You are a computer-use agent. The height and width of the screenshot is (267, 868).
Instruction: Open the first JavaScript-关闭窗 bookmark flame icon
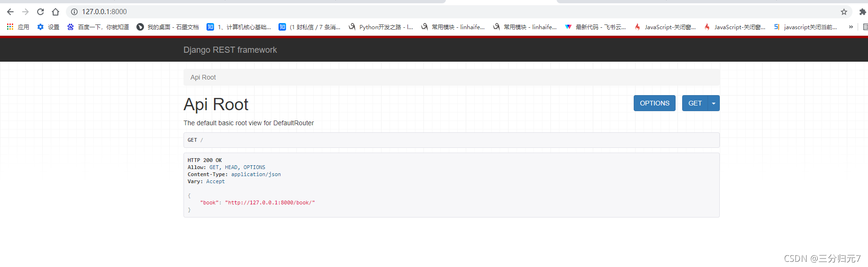tap(637, 27)
